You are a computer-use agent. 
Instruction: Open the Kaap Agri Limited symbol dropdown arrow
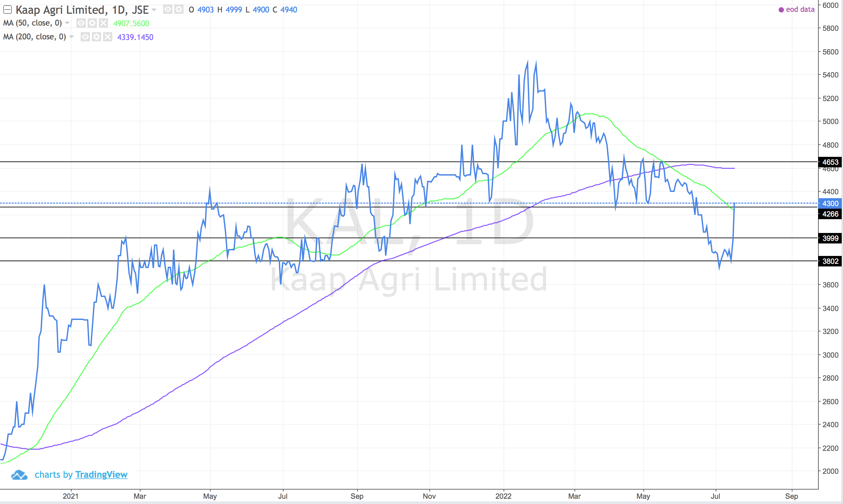coord(154,10)
